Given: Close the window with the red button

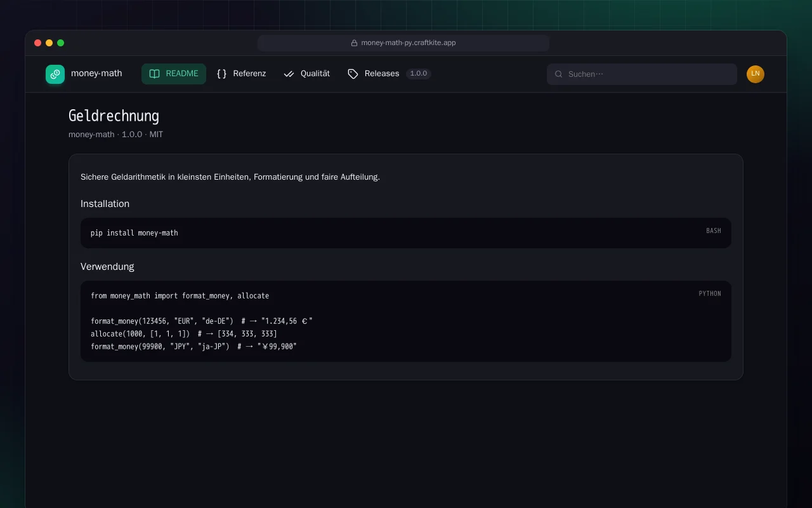Looking at the screenshot, I should (x=38, y=43).
